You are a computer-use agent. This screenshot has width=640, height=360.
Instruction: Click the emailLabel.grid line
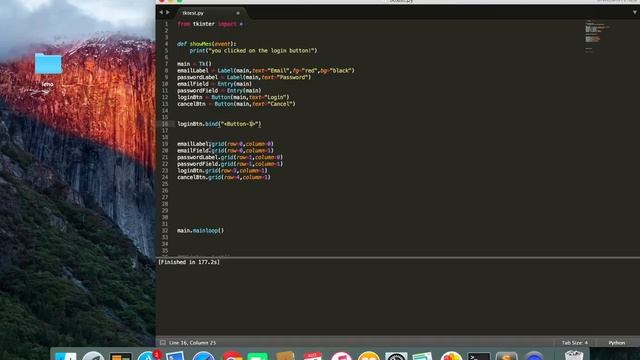(x=225, y=144)
